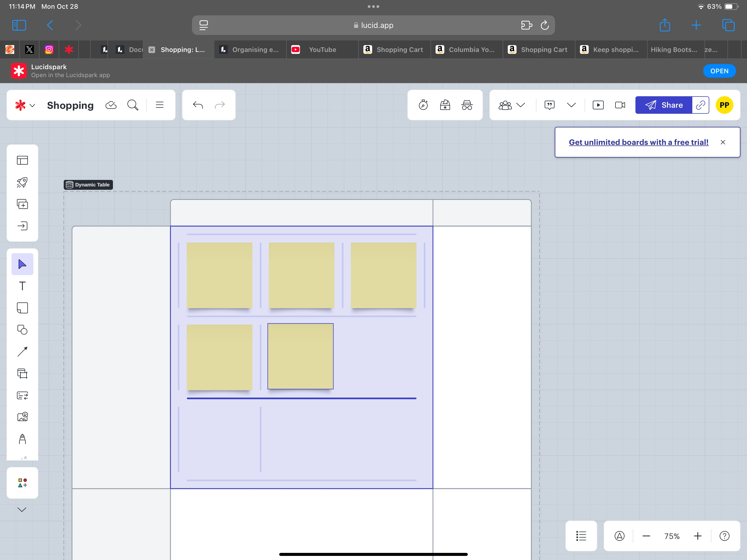The height and width of the screenshot is (560, 747).
Task: Expand the comments dropdown chevron
Action: (x=571, y=105)
